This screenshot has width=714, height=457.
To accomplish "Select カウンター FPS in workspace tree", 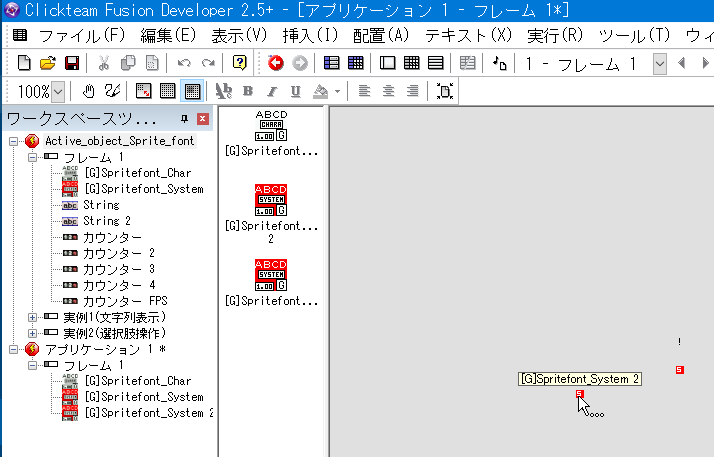I will click(124, 301).
